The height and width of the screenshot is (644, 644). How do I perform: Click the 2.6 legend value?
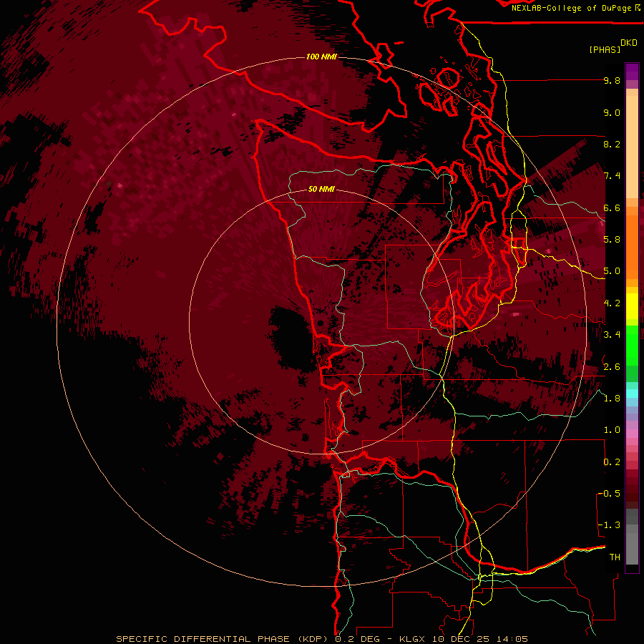[612, 366]
